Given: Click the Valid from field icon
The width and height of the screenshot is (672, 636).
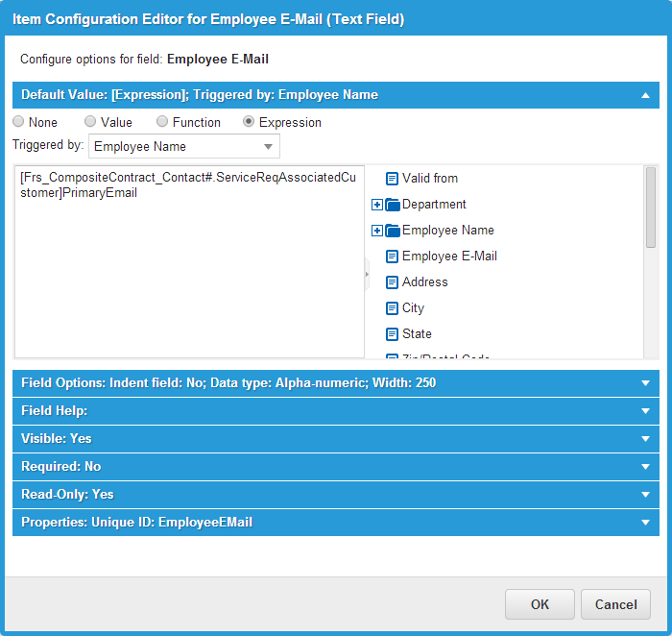Looking at the screenshot, I should click(392, 179).
